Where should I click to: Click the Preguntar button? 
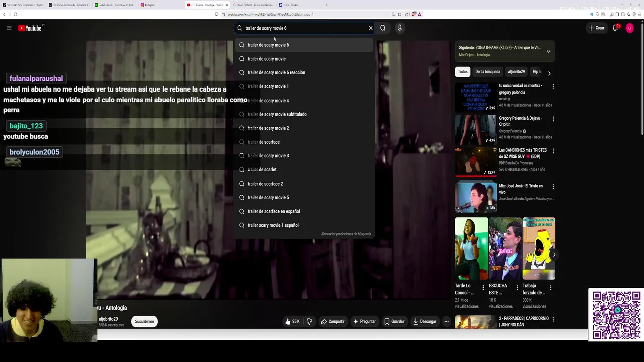[364, 321]
